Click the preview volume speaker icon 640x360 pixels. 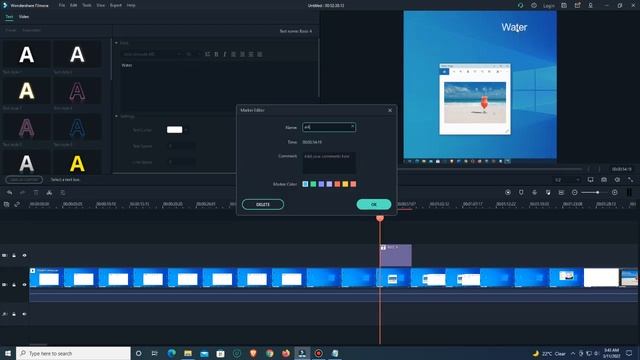[617, 180]
